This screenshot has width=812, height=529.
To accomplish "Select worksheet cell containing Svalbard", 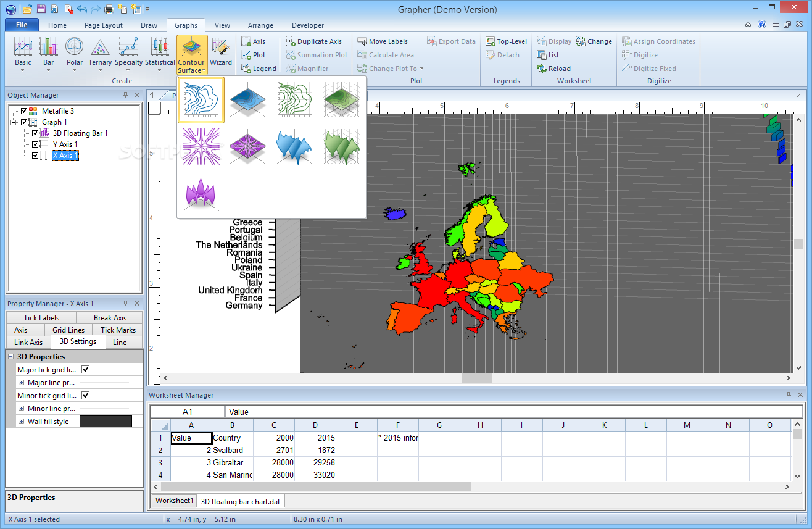I will (x=233, y=451).
